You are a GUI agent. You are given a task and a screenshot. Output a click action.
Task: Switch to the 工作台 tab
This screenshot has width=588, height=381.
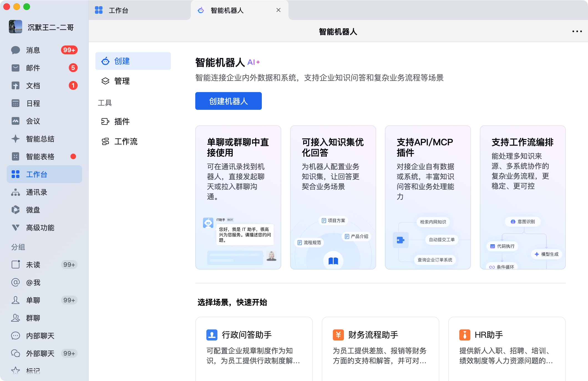pos(118,11)
